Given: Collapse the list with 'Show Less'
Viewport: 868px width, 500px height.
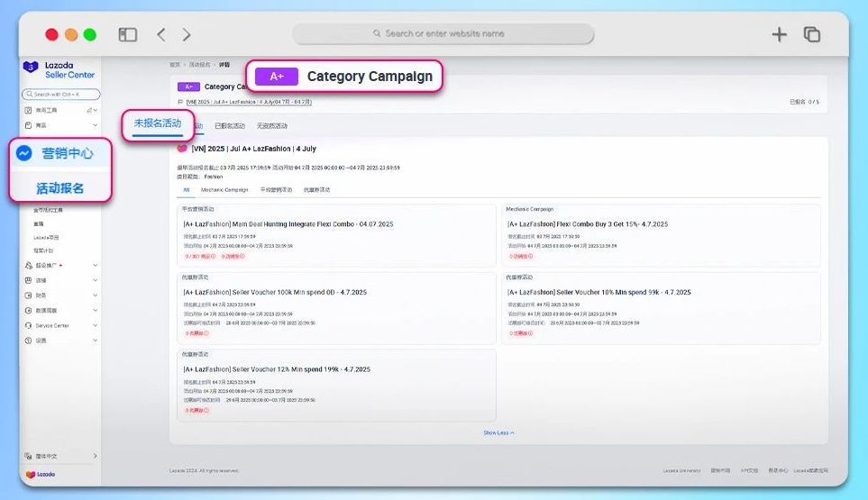Looking at the screenshot, I should [498, 433].
